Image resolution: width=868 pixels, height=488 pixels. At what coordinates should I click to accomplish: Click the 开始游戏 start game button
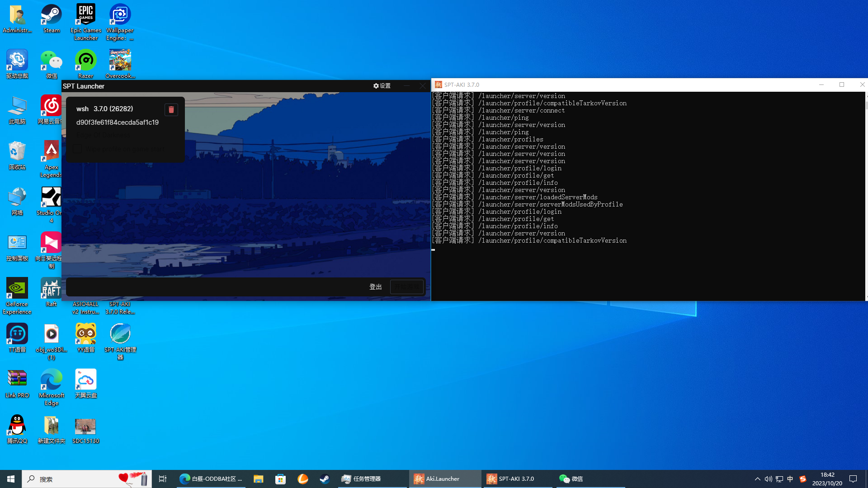[x=407, y=287]
